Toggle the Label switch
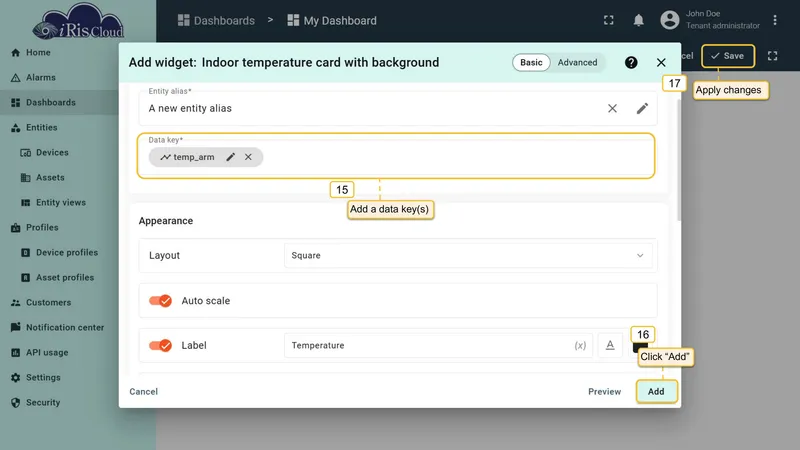800x450 pixels. click(x=160, y=345)
